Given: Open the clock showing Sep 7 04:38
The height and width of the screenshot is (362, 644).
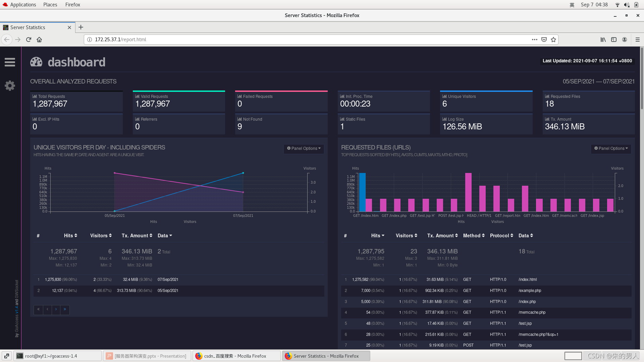Looking at the screenshot, I should click(594, 5).
